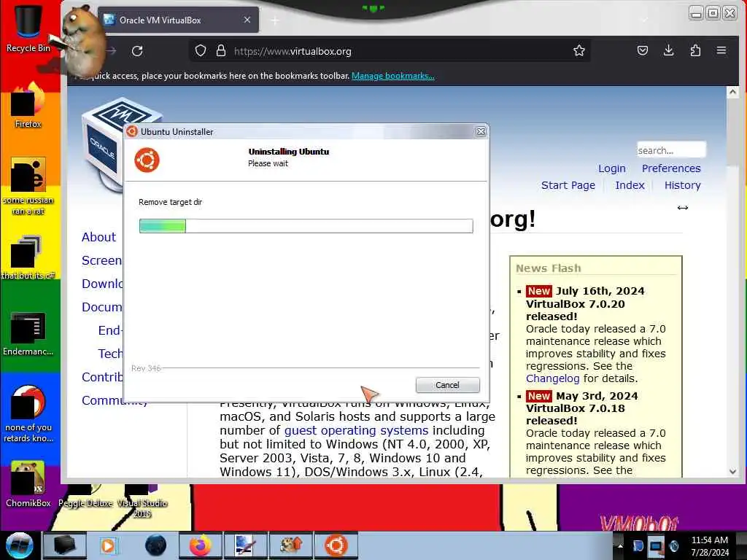Click the hamster ChomikBox taskbar icon

point(290,545)
